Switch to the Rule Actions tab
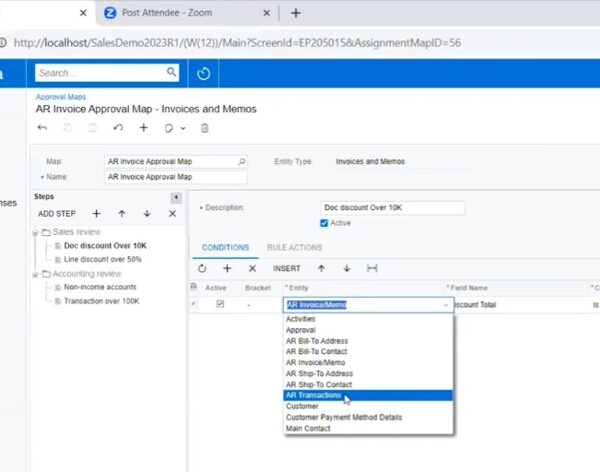 [x=294, y=247]
